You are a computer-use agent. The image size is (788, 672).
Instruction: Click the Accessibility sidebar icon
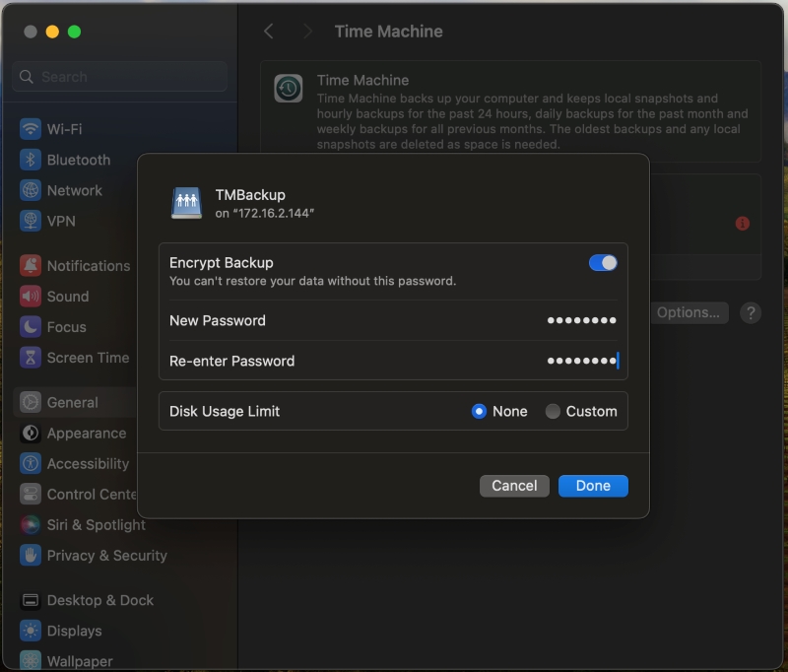click(31, 463)
